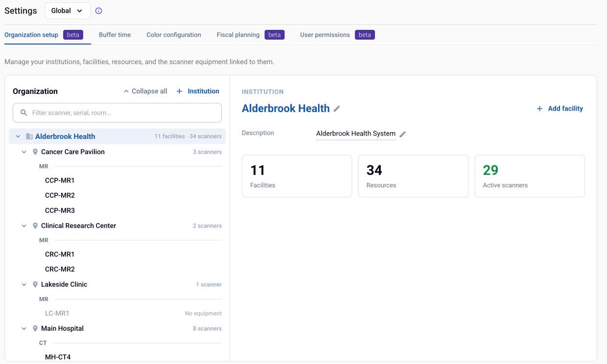This screenshot has height=364, width=607.
Task: Click the building icon beside Alderbrook Health
Action: click(x=29, y=136)
